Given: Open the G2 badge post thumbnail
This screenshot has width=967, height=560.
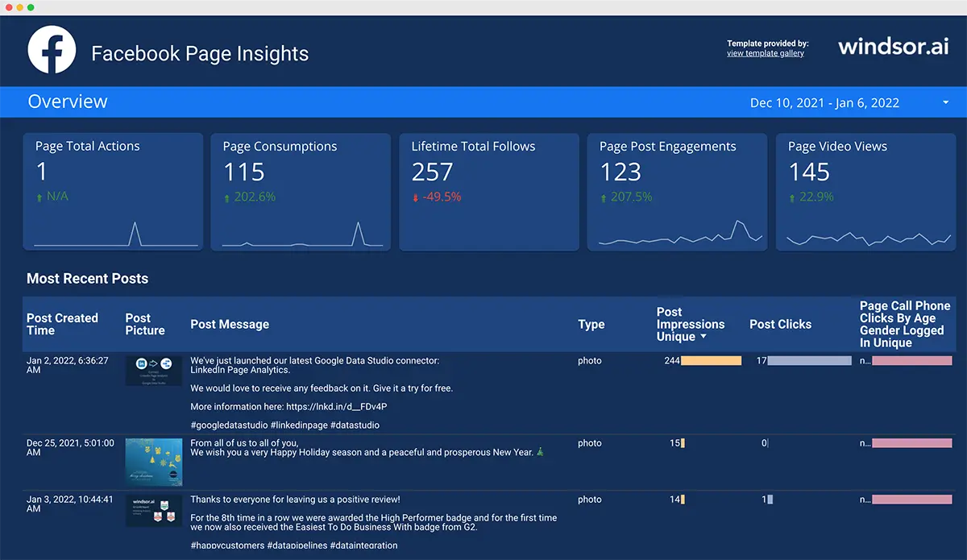Looking at the screenshot, I should pyautogui.click(x=153, y=511).
